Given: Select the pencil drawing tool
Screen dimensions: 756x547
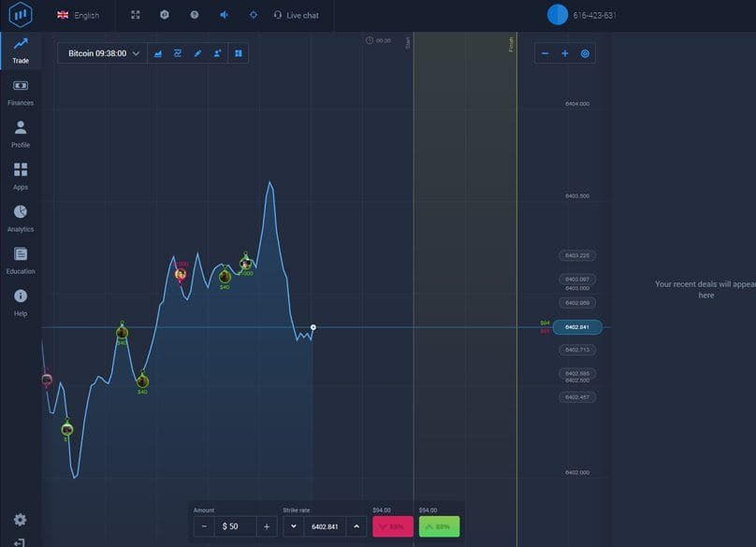Looking at the screenshot, I should 197,53.
